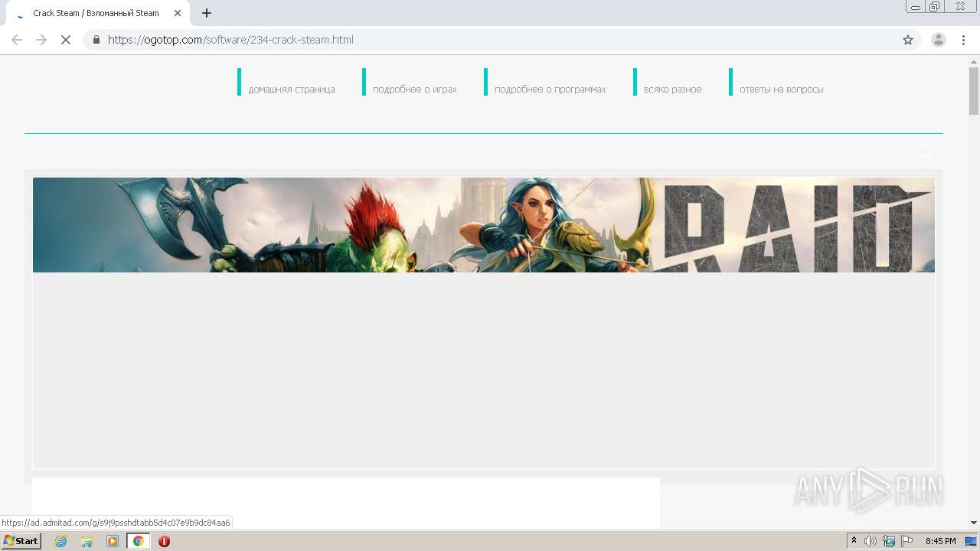Image resolution: width=980 pixels, height=551 pixels.
Task: Show hidden tray icons arrow
Action: 854,541
